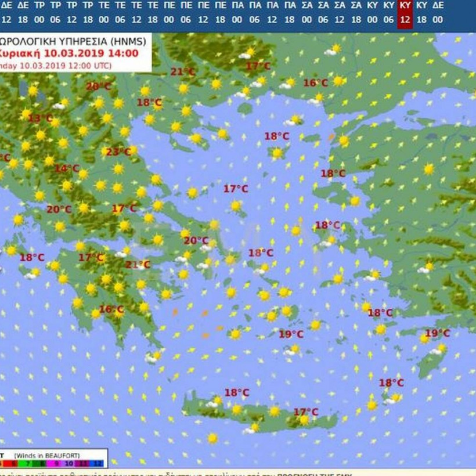Pick the magenta Beaufort 9 legend swatch
This screenshot has height=476, width=476.
56,464
